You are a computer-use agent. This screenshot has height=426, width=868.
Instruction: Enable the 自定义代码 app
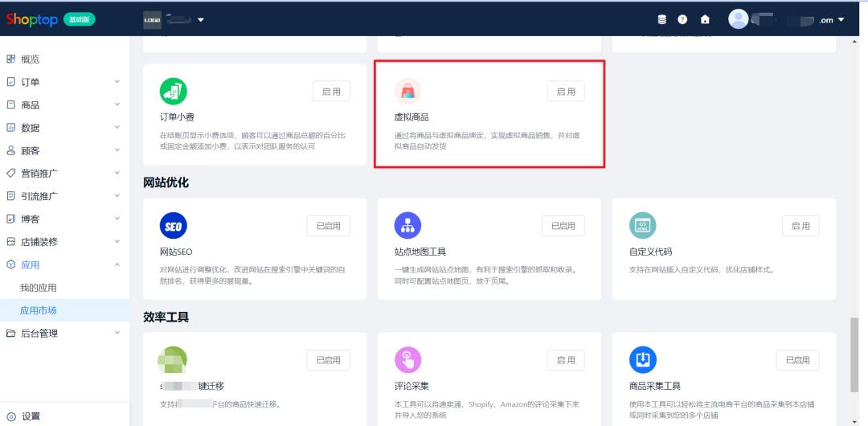coord(800,226)
